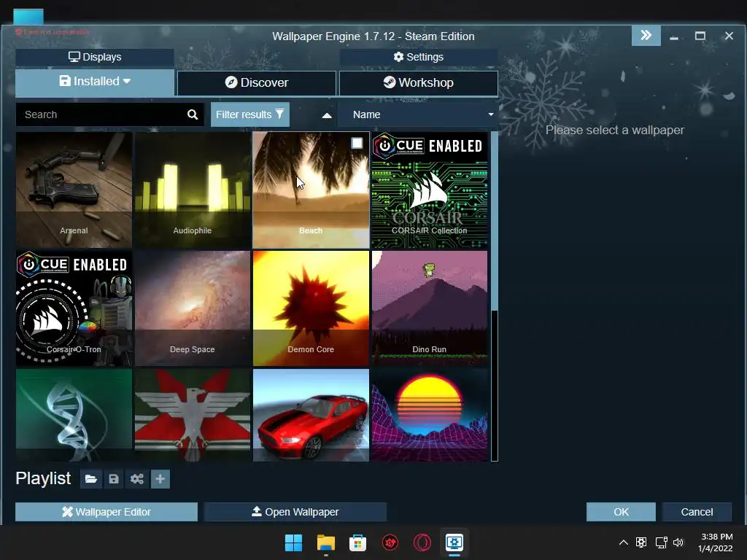
Task: Click the search magnifier icon
Action: tap(193, 114)
